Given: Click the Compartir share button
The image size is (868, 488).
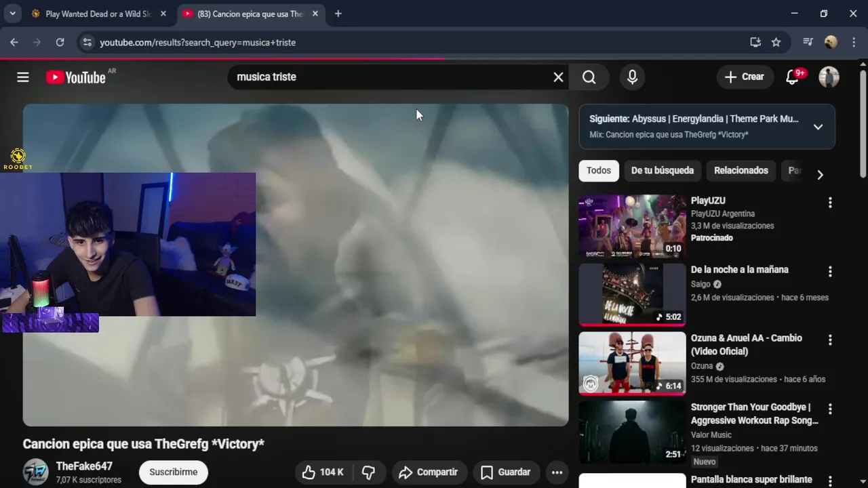Looking at the screenshot, I should click(428, 472).
